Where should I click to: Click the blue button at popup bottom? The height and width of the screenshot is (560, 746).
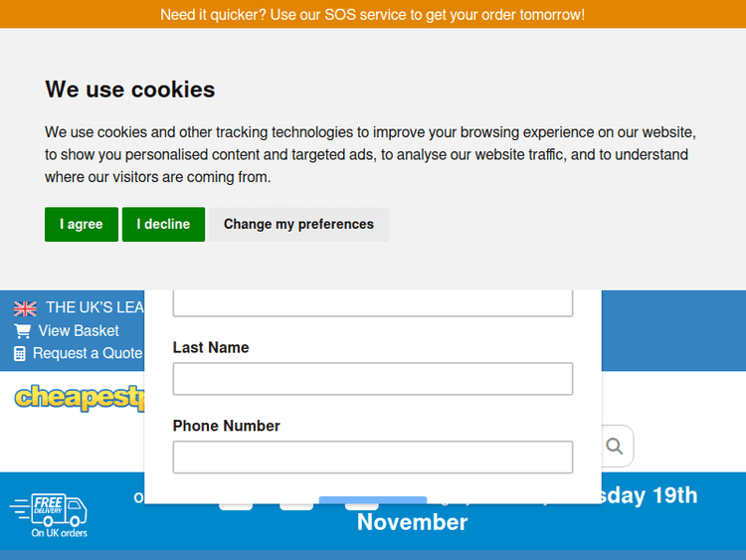tap(373, 499)
